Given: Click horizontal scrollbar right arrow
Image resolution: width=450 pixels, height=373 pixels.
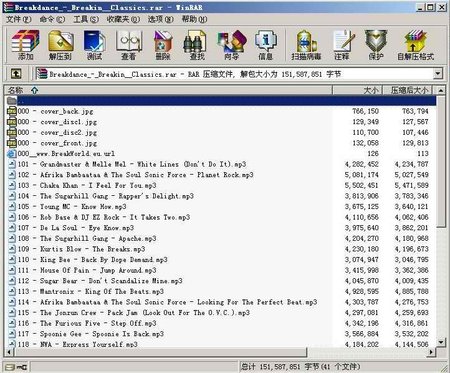Looking at the screenshot, I should click(x=432, y=352).
